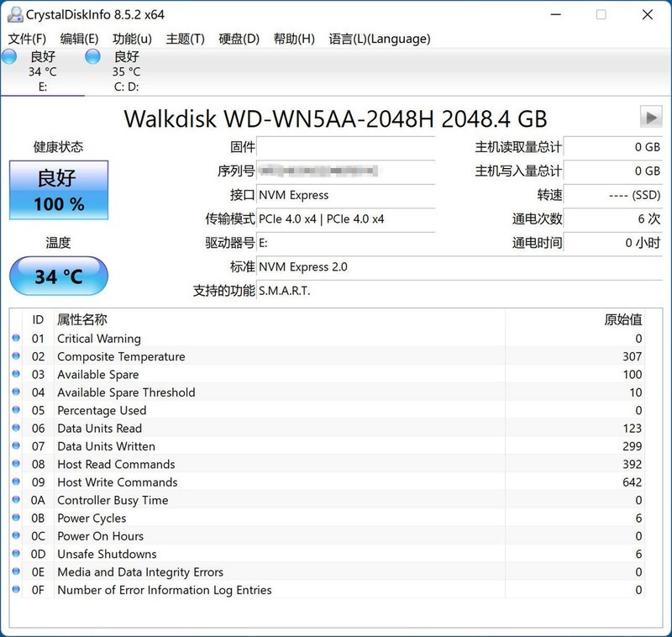Click the 34°C temperature badge
672x637 pixels.
coord(57,276)
